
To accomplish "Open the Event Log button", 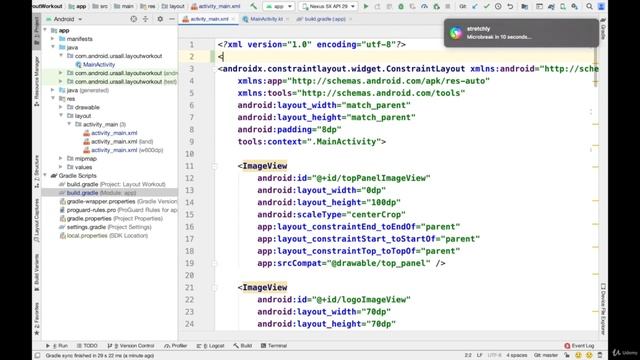I will 579,346.
